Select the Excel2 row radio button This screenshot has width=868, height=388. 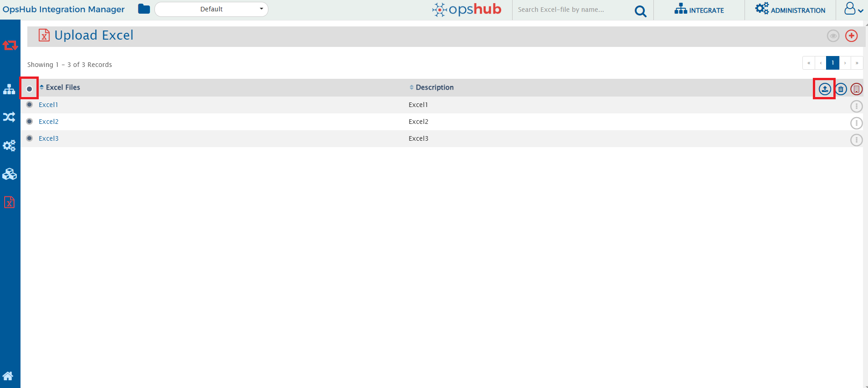click(x=30, y=122)
